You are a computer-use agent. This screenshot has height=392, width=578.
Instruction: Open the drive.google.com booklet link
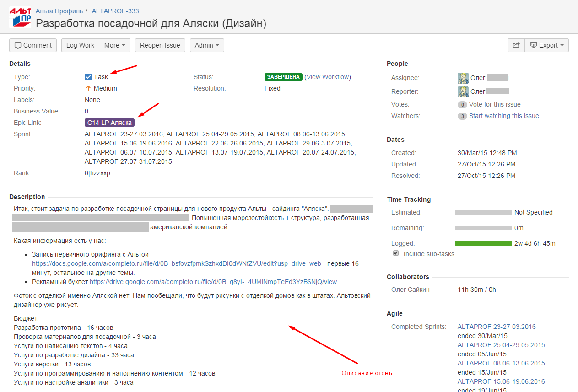[213, 282]
